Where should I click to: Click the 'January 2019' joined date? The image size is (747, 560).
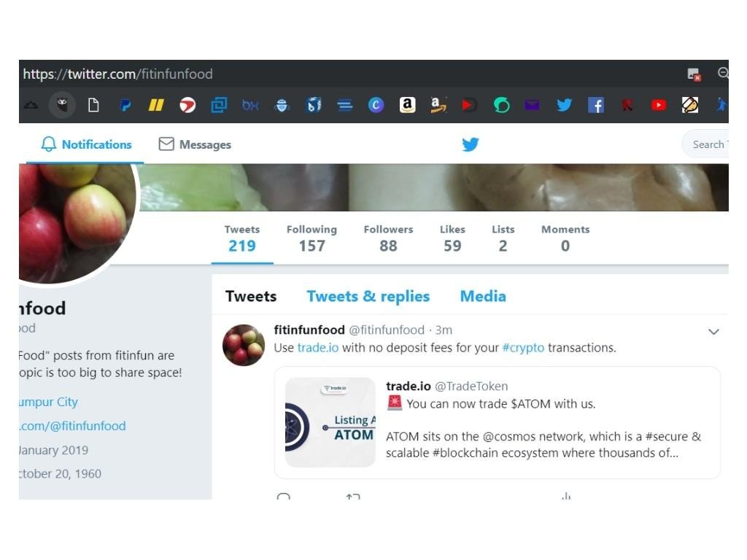[x=53, y=450]
